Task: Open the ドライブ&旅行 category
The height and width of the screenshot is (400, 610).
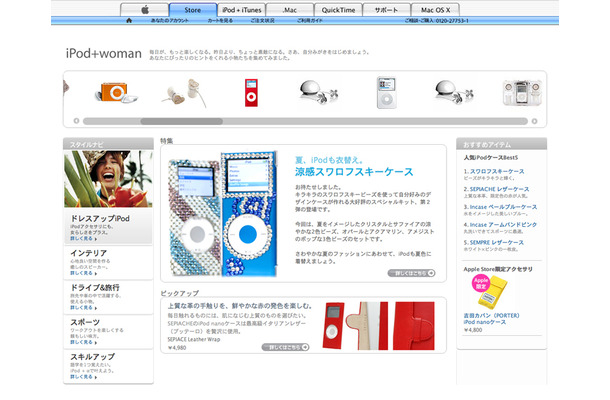Action: pos(95,288)
